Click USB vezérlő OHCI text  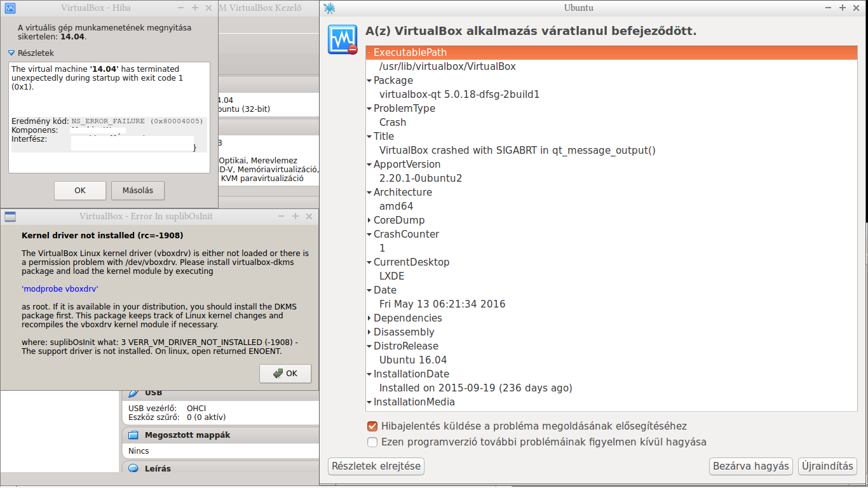(167, 408)
